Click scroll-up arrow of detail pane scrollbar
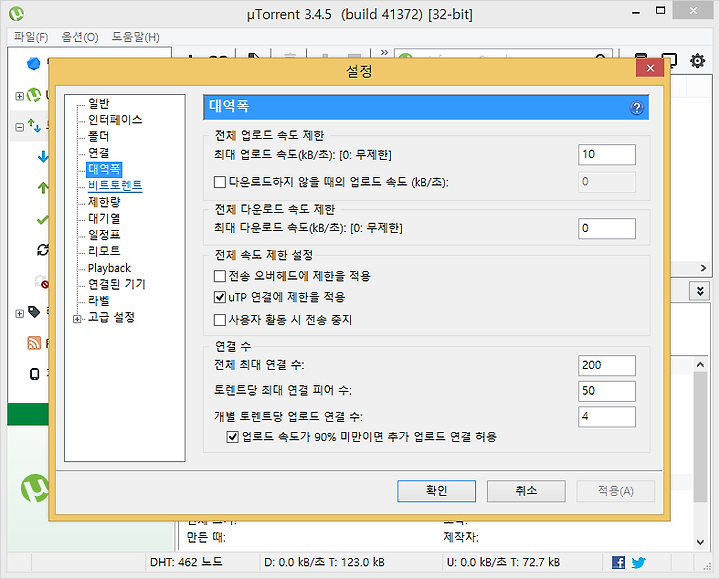Viewport: 720px width, 579px height. (x=700, y=365)
